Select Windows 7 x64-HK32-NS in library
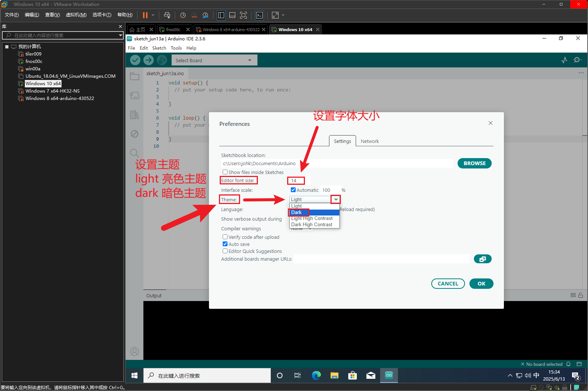This screenshot has height=391, width=588. pos(52,91)
